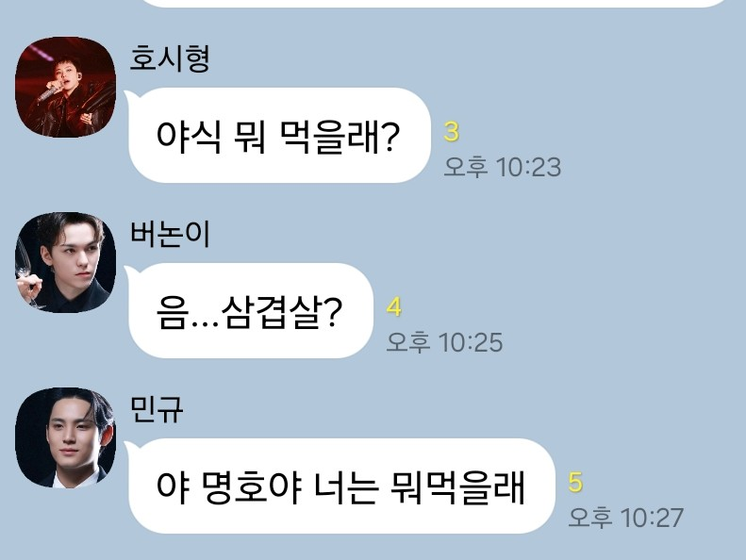Tap the yellow unread count 3
Screen dimensions: 746x560
452,132
